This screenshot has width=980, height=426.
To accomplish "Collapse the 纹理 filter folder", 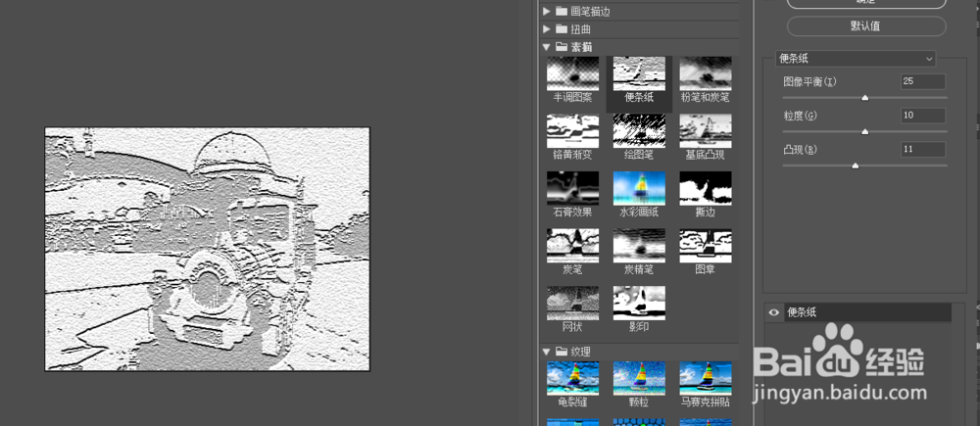I will point(546,352).
